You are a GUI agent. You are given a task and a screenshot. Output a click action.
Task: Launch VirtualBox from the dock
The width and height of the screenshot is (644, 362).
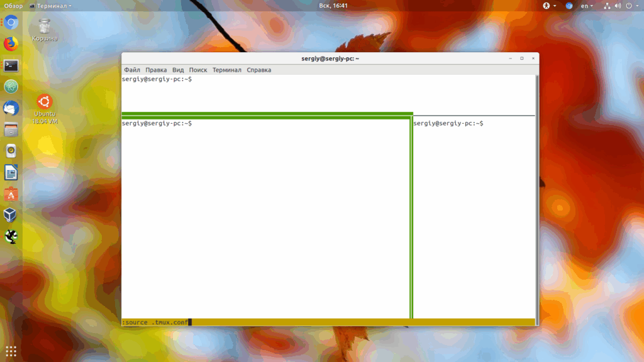tap(10, 215)
